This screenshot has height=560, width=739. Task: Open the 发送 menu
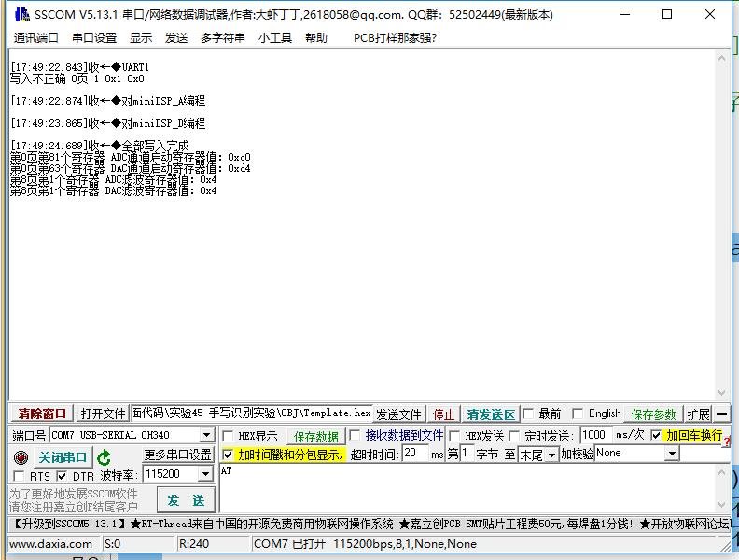(176, 37)
